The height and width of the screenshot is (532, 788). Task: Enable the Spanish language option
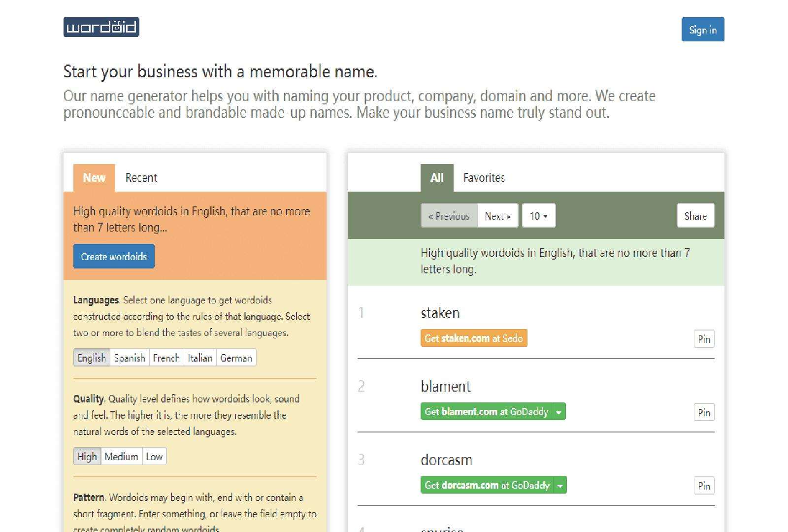pos(130,358)
